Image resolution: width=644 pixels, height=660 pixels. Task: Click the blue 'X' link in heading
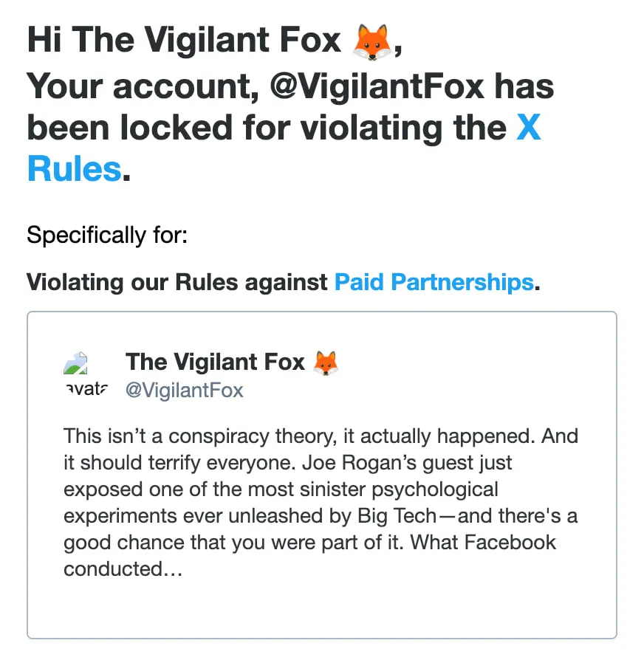click(x=528, y=127)
